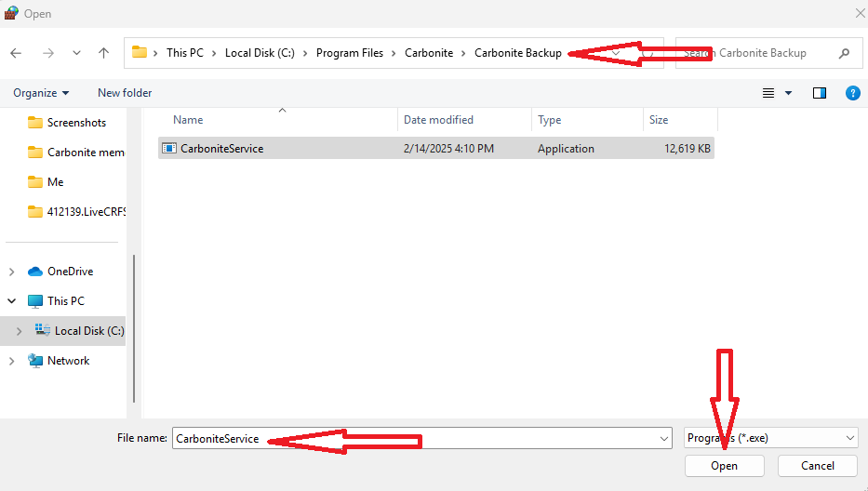Collapse the This PC tree node
Screen dimensions: 868x491
(12, 301)
